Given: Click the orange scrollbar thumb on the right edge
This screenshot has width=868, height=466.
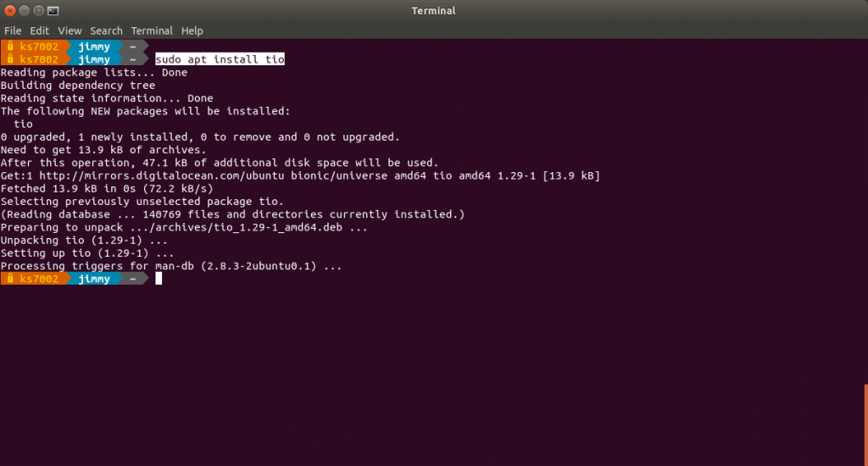Looking at the screenshot, I should [865, 424].
